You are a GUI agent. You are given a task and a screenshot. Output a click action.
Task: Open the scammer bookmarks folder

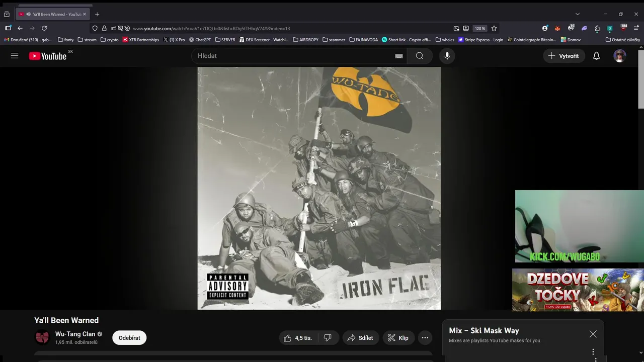point(334,40)
